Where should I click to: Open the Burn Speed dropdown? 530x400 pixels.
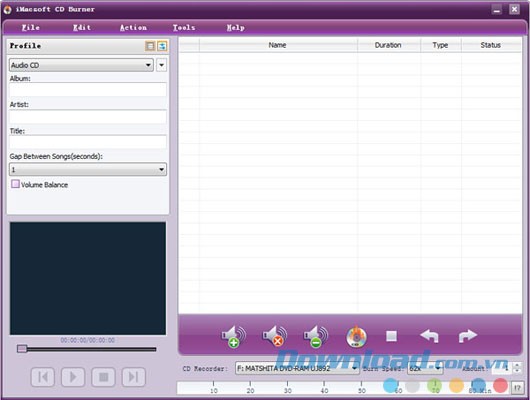click(425, 368)
